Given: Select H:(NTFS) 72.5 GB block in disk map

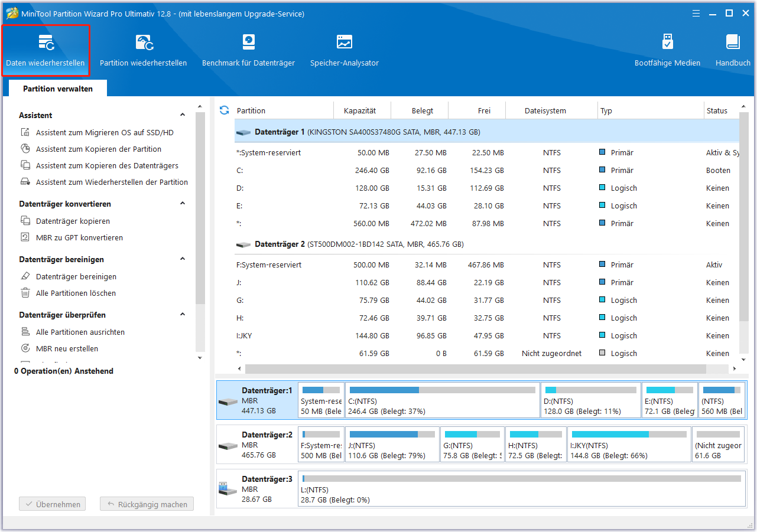Looking at the screenshot, I should 536,445.
